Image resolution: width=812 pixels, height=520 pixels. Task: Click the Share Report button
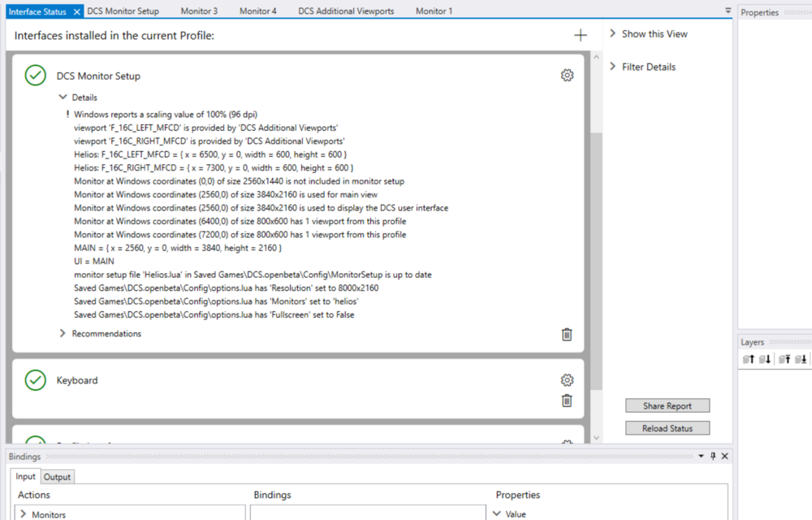click(667, 405)
